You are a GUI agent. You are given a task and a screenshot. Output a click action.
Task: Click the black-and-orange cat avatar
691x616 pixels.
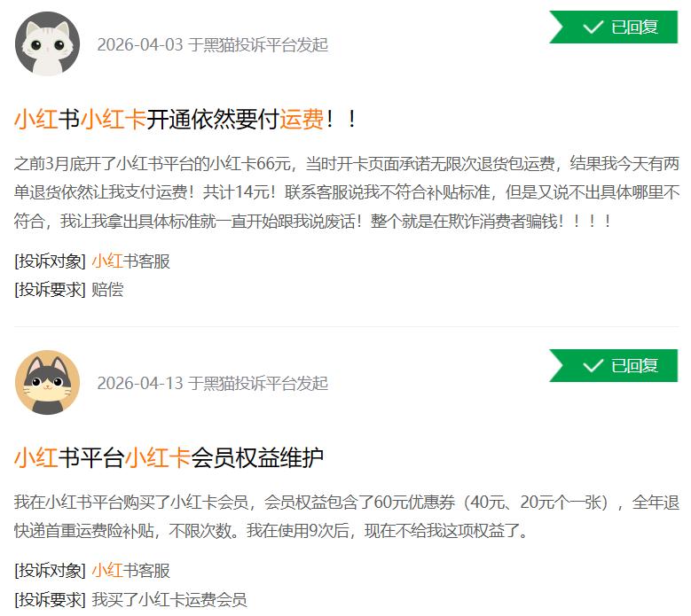[x=47, y=382]
